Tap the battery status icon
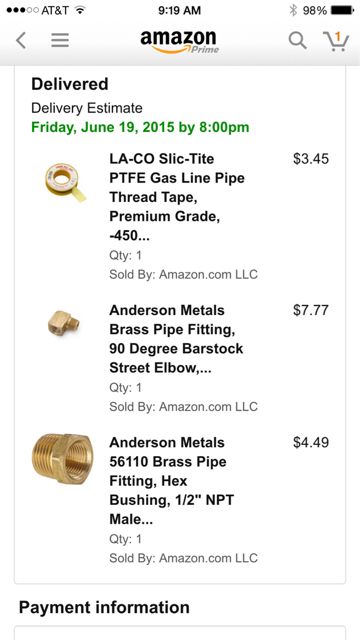 coord(342,11)
